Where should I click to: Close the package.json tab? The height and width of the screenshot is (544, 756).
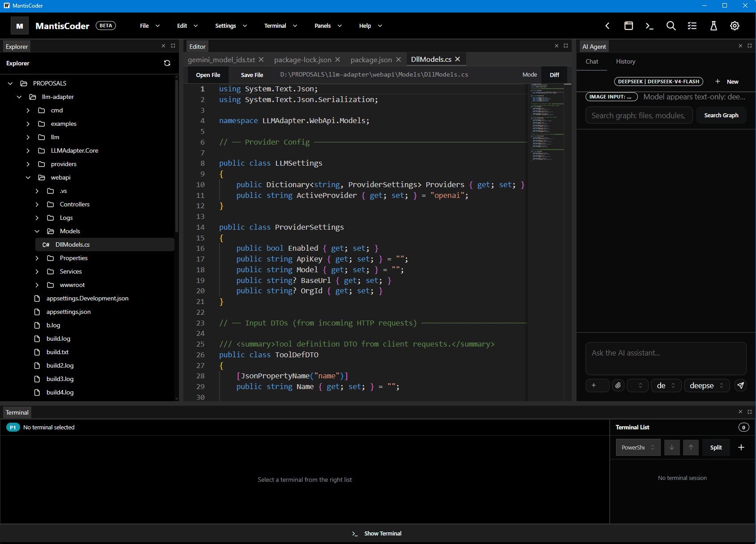pos(398,60)
